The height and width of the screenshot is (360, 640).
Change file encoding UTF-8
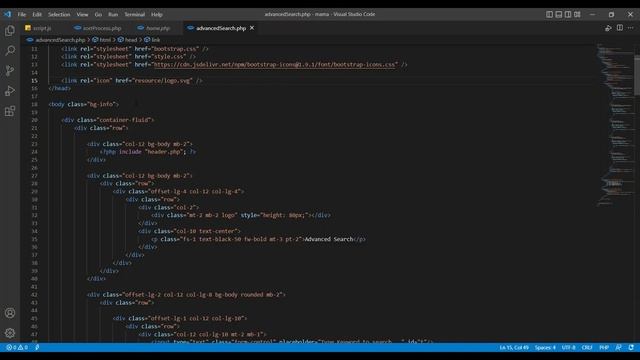click(569, 348)
